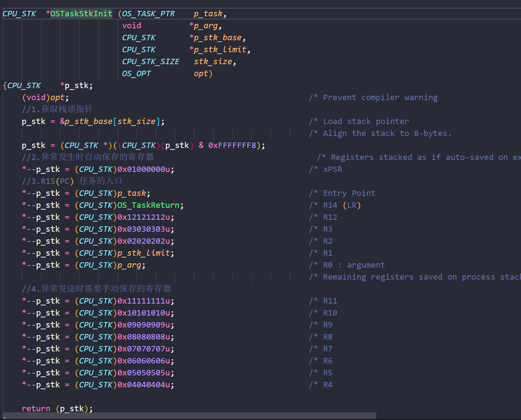Click the 0xFFFFFFF8 mask value

click(x=232, y=145)
